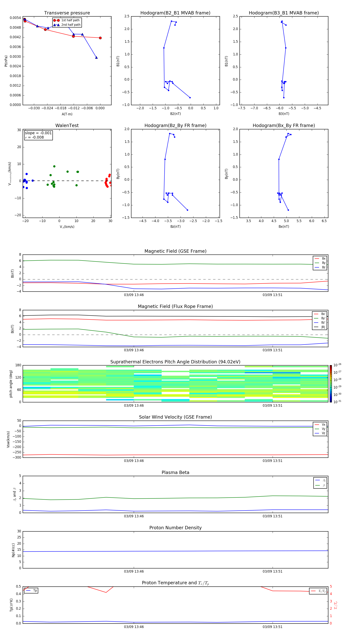Click the Bx entry in the GSE Frame legend
Image resolution: width=351 pixels, height=644 pixels.
tap(320, 259)
